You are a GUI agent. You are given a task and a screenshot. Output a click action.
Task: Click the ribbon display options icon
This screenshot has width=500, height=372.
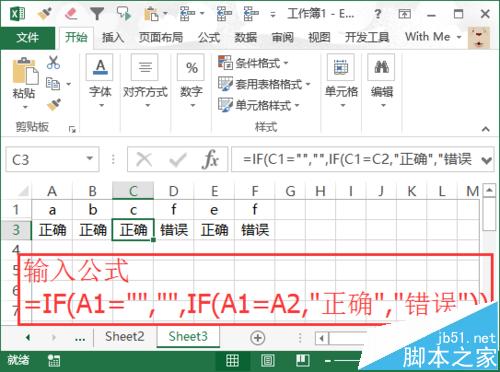coord(404,14)
